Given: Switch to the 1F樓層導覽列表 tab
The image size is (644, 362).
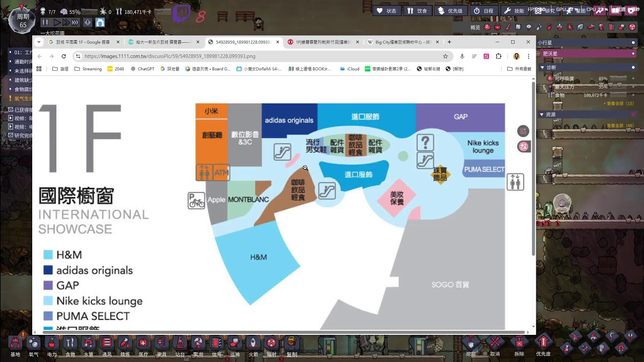Looking at the screenshot, I should pos(324,42).
